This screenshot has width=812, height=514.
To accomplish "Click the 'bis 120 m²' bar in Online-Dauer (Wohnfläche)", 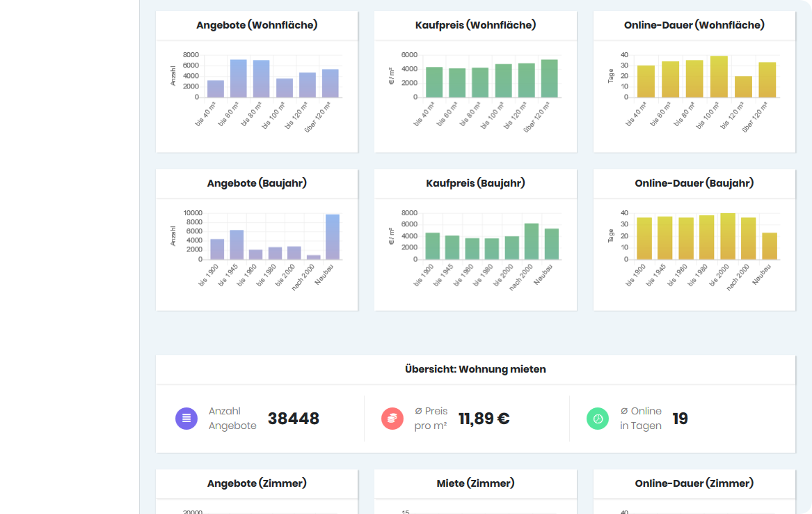I will [743, 87].
